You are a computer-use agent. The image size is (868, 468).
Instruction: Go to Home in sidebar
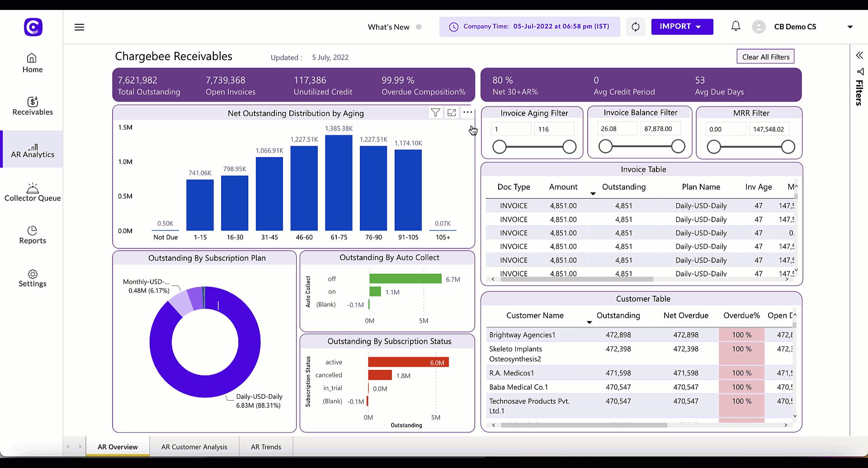[x=32, y=63]
